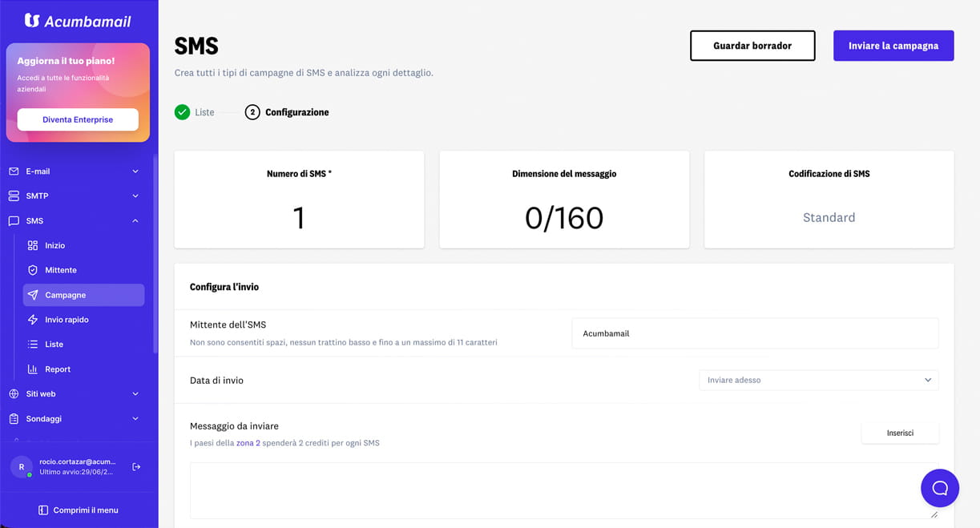The image size is (980, 528).
Task: Go to the Campagne menu item
Action: [83, 295]
